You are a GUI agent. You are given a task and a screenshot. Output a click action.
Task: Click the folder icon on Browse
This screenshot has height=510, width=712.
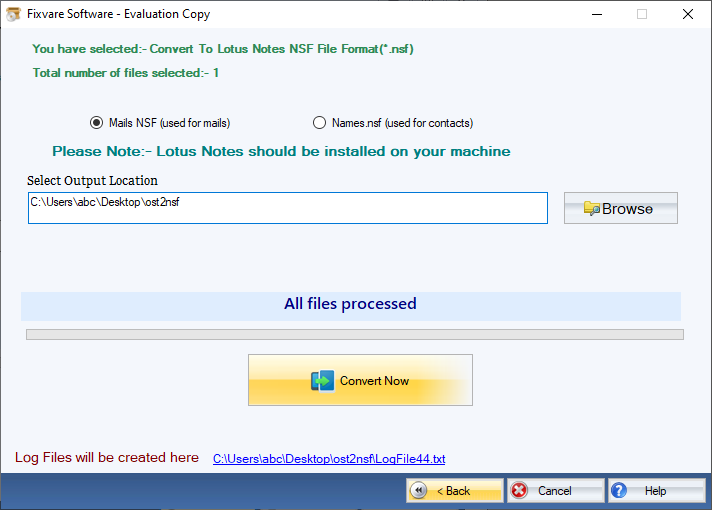[592, 208]
